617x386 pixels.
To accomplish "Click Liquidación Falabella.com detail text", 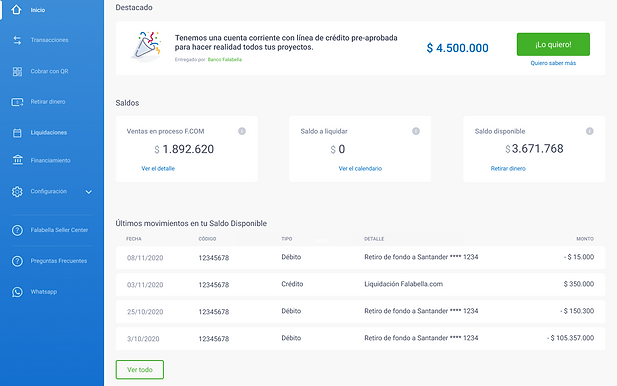I will coord(403,284).
